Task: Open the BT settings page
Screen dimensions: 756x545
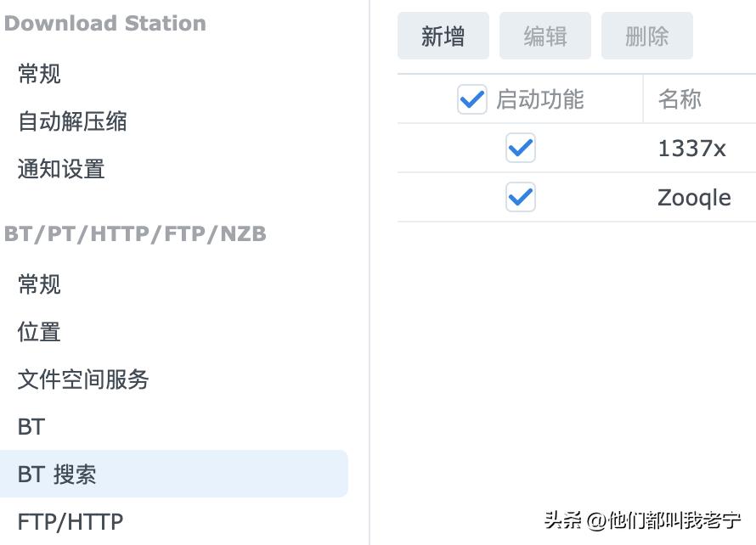Action: point(31,427)
